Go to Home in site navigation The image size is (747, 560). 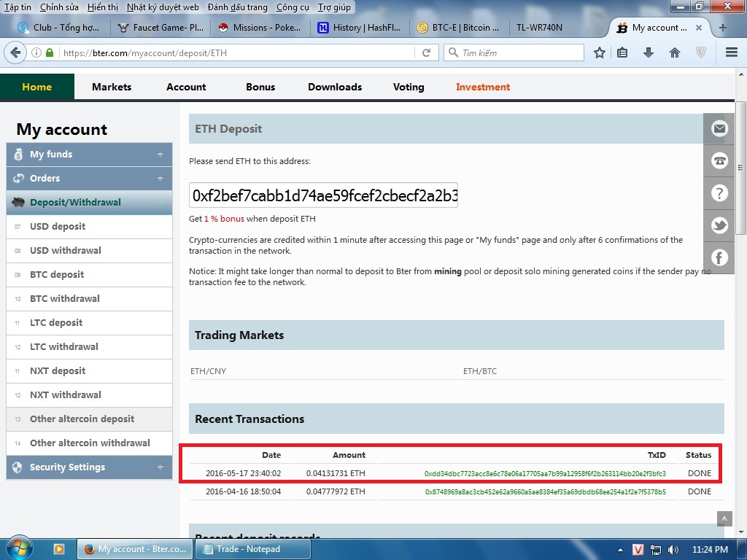(x=36, y=87)
